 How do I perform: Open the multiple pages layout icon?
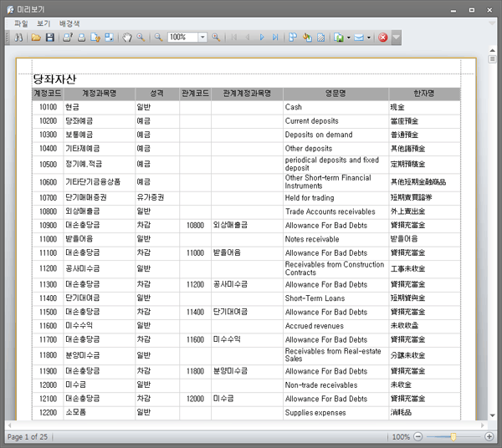click(293, 38)
